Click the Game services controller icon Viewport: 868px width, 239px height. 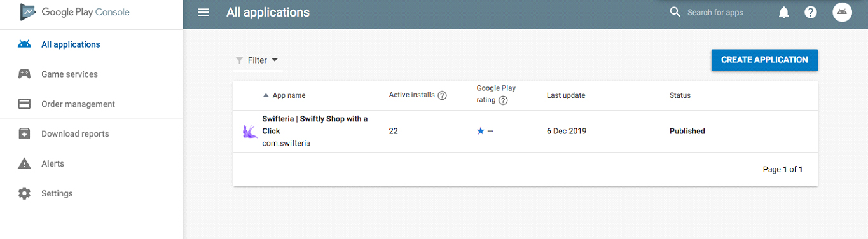pos(24,74)
